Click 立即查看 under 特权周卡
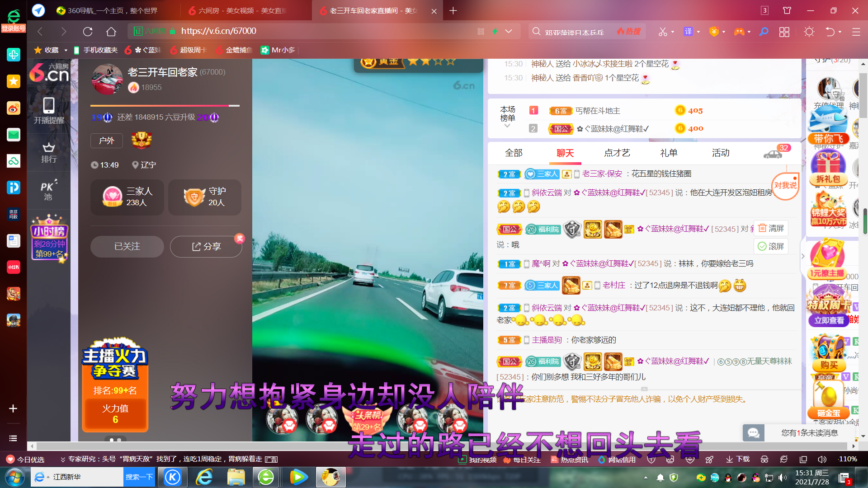Image resolution: width=868 pixels, height=488 pixels. point(829,320)
